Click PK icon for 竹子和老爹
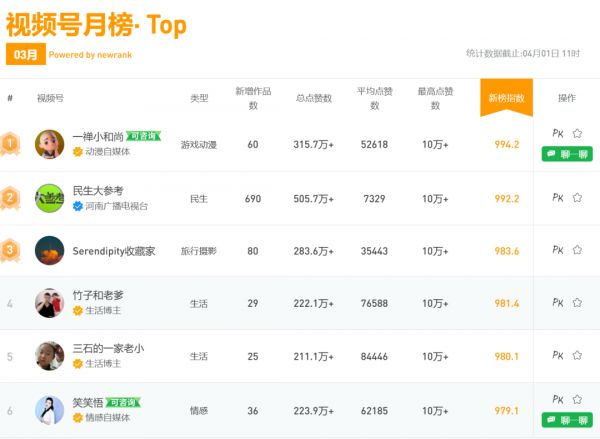600x439 pixels. tap(557, 303)
